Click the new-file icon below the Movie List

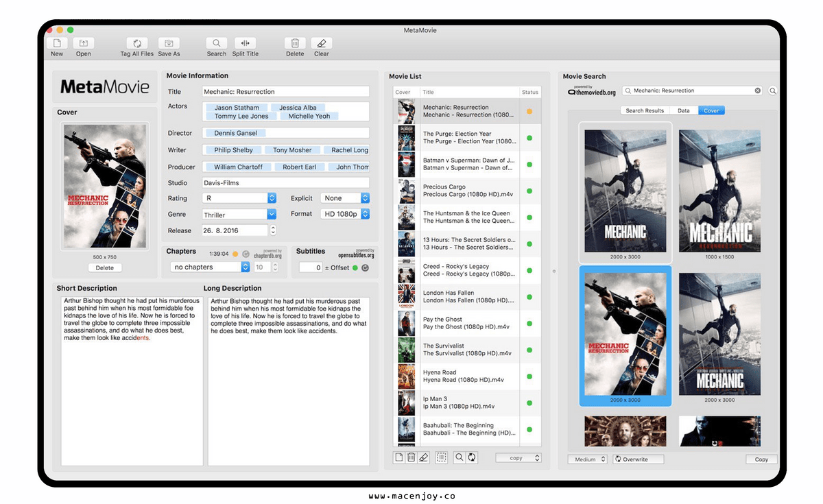[x=398, y=457]
